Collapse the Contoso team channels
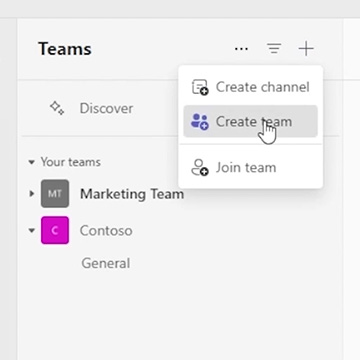 click(32, 230)
